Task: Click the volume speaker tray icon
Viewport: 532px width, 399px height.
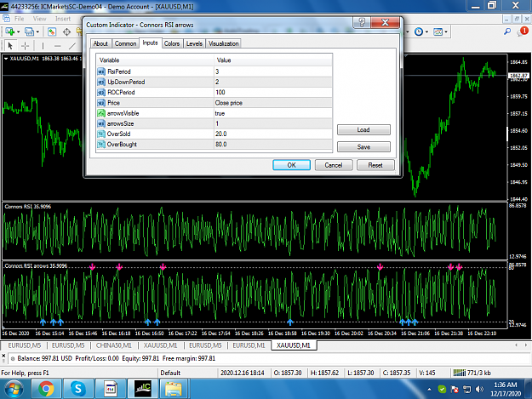Action: (479, 389)
